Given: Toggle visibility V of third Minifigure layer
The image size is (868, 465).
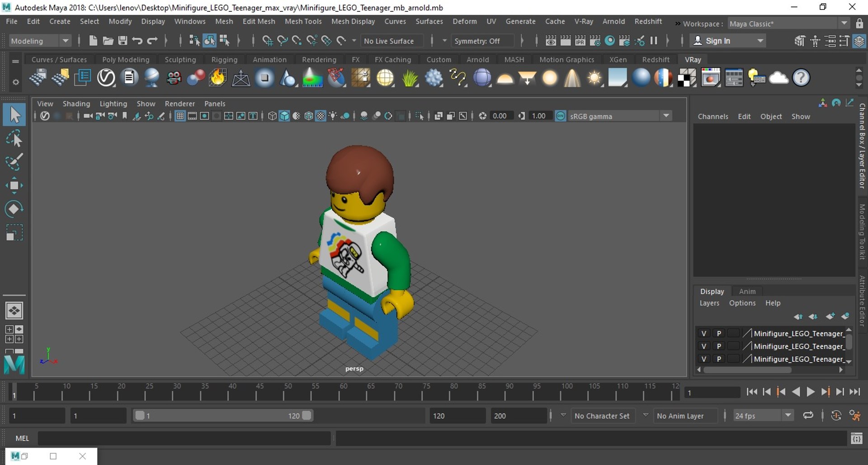Looking at the screenshot, I should pyautogui.click(x=703, y=359).
